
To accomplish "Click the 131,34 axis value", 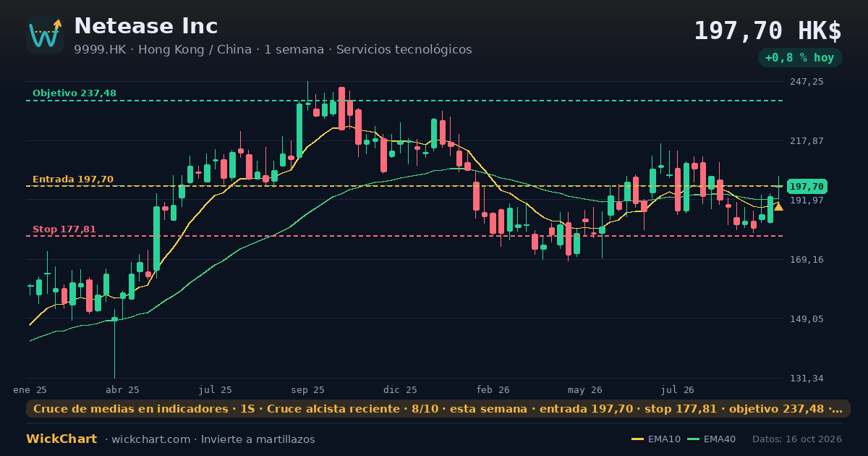I will click(x=807, y=378).
